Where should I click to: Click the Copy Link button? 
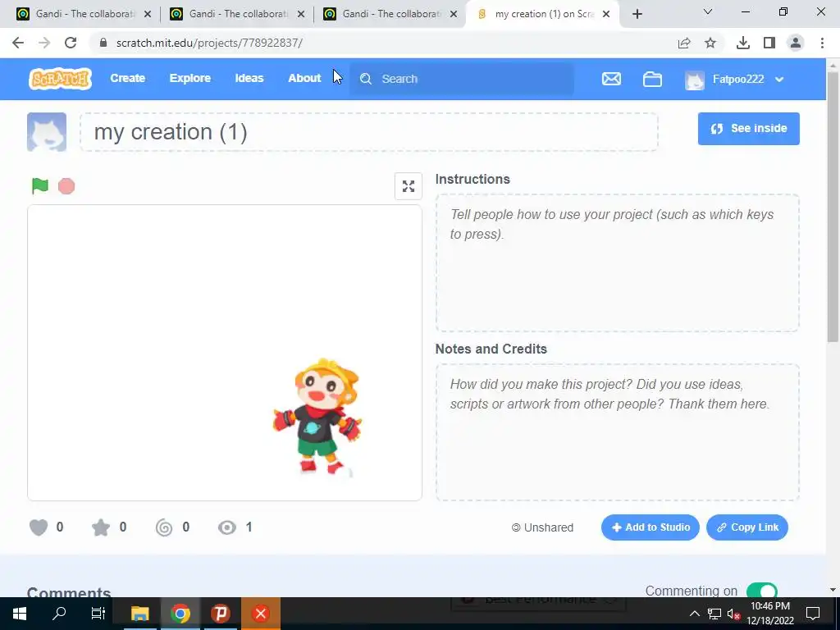pyautogui.click(x=746, y=527)
